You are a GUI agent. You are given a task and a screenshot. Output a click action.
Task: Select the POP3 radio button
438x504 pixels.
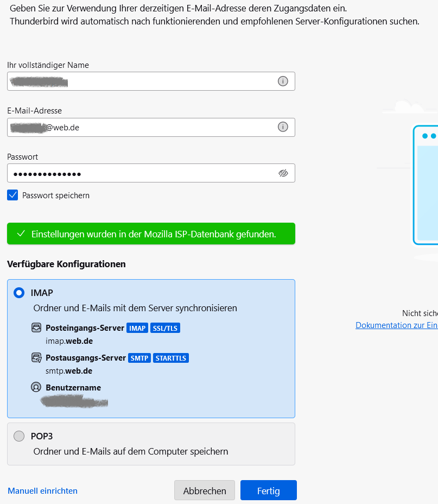(19, 436)
